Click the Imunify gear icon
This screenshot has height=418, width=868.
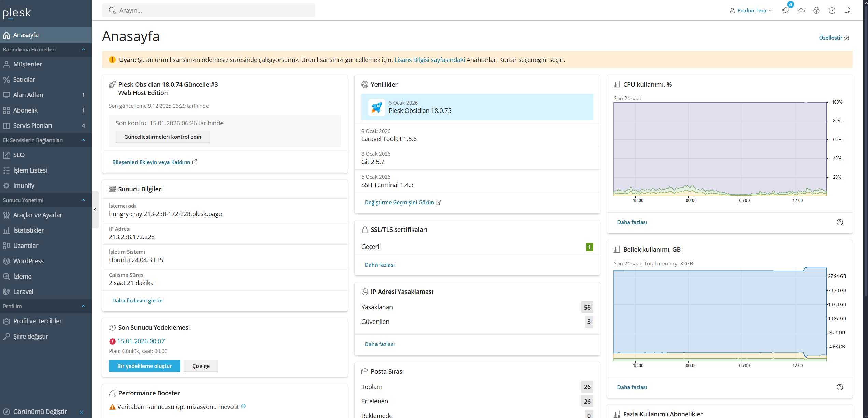(6, 185)
